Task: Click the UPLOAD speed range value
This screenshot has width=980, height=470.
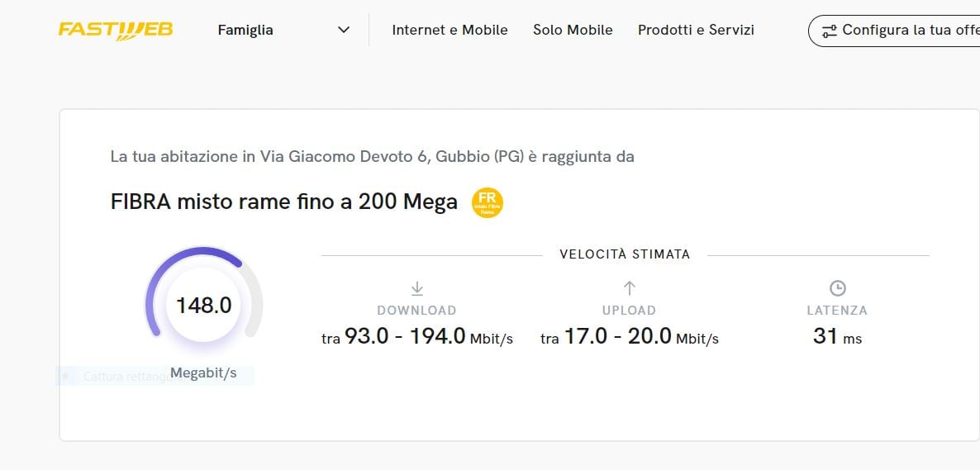Action: point(630,337)
